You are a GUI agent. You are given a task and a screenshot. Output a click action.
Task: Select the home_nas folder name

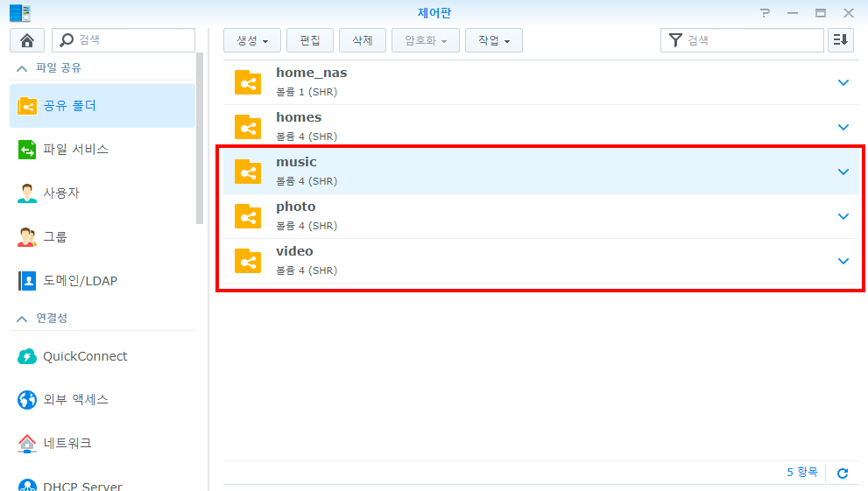[312, 73]
